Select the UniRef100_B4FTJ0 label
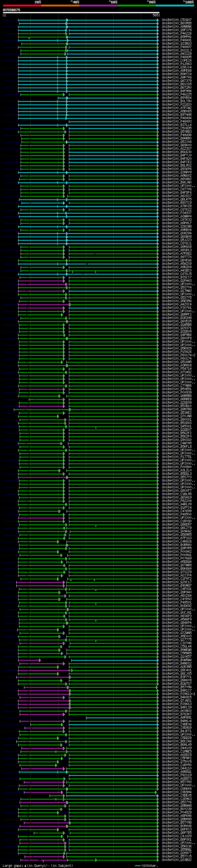197x868 pixels. tap(177, 155)
